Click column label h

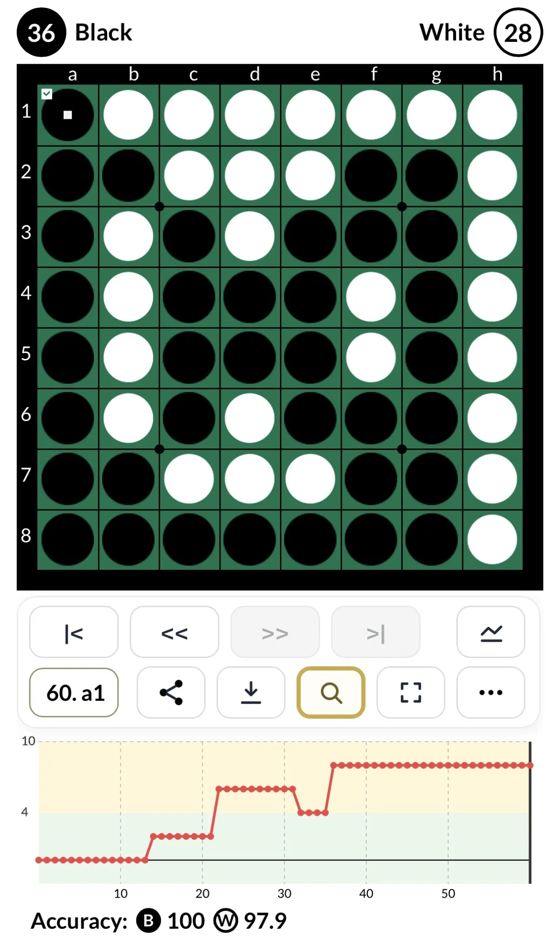[497, 74]
